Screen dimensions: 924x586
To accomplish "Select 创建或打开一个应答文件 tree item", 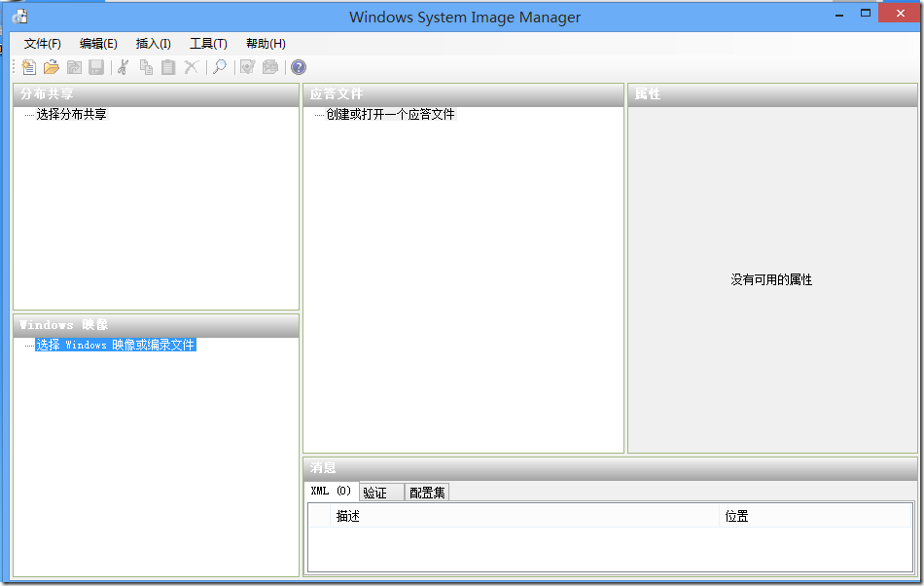I will (x=390, y=114).
